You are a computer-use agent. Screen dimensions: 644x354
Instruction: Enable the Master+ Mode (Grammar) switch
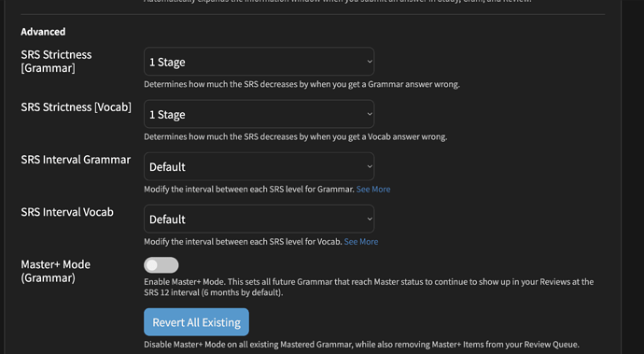pyautogui.click(x=161, y=265)
